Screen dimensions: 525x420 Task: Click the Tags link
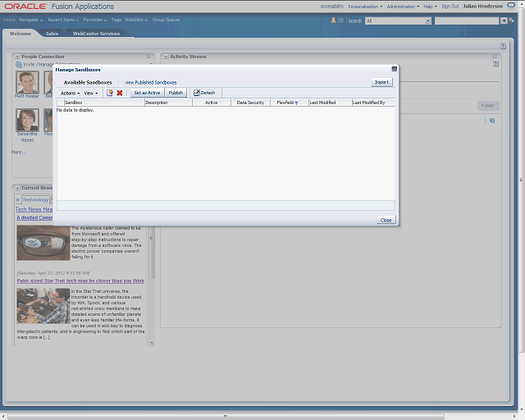116,20
